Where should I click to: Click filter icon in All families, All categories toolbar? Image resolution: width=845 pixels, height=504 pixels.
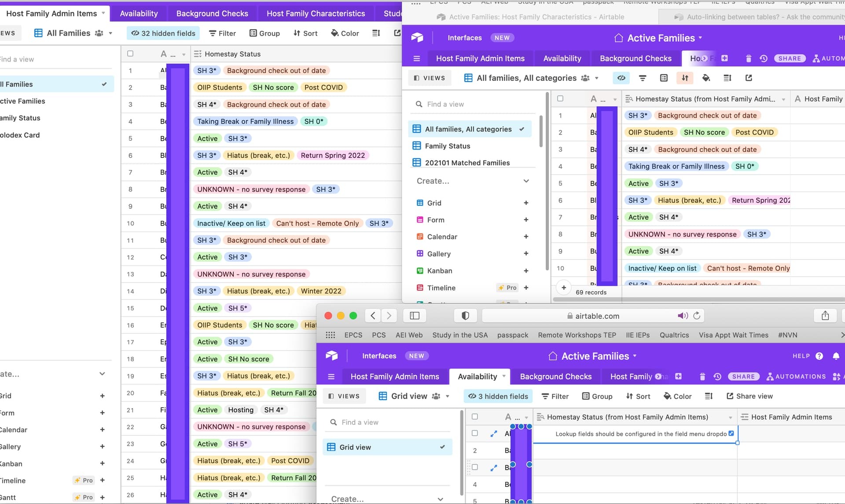[x=643, y=78]
